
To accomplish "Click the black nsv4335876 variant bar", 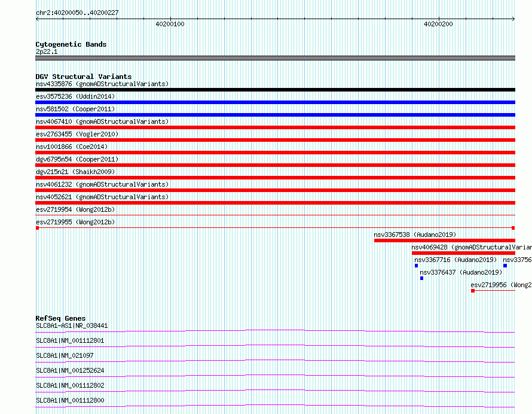I will point(275,90).
